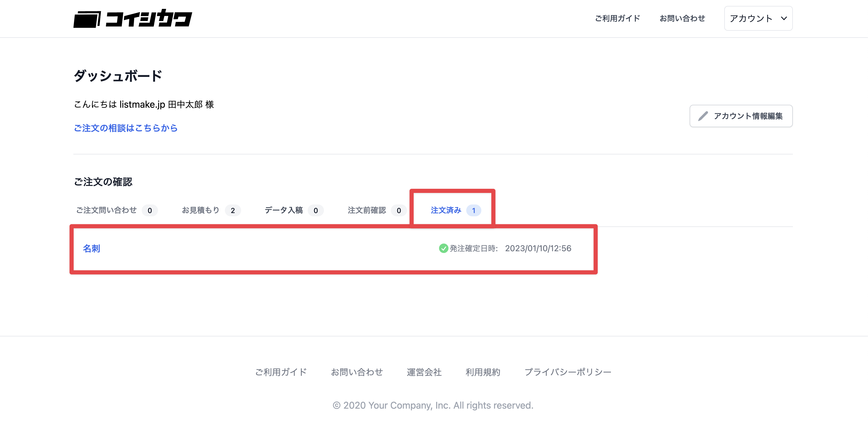Switch to the お見積もり tab
The height and width of the screenshot is (448, 868).
211,210
